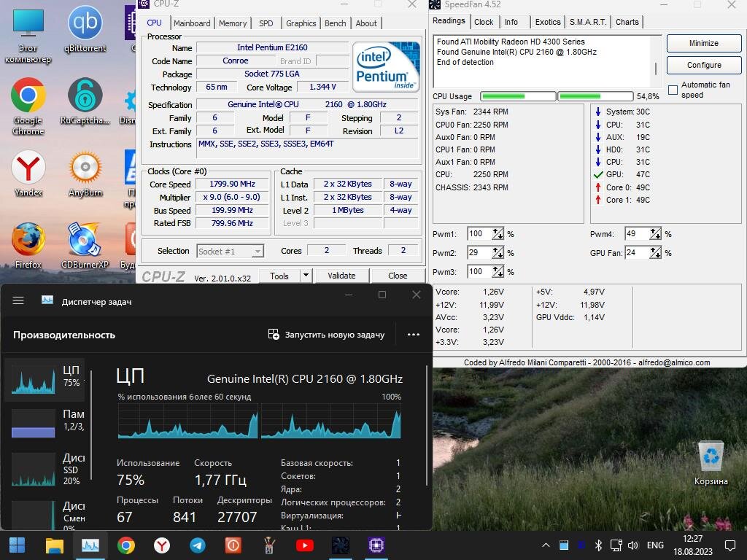747x560 pixels.
Task: Open SpeedFan's Configure dialog
Action: pyautogui.click(x=704, y=65)
